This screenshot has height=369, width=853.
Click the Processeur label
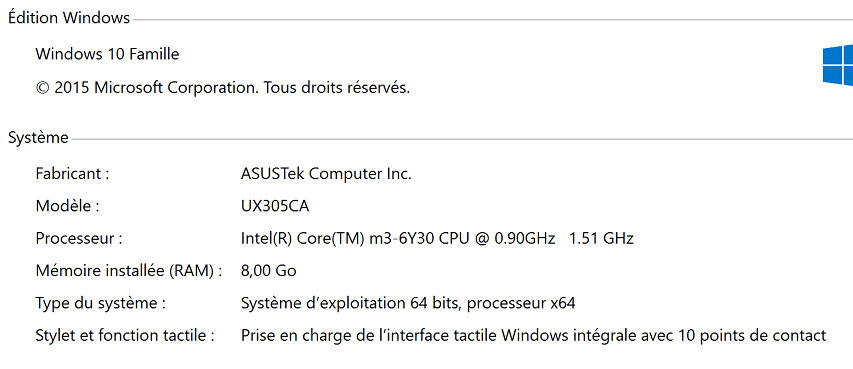coord(79,238)
